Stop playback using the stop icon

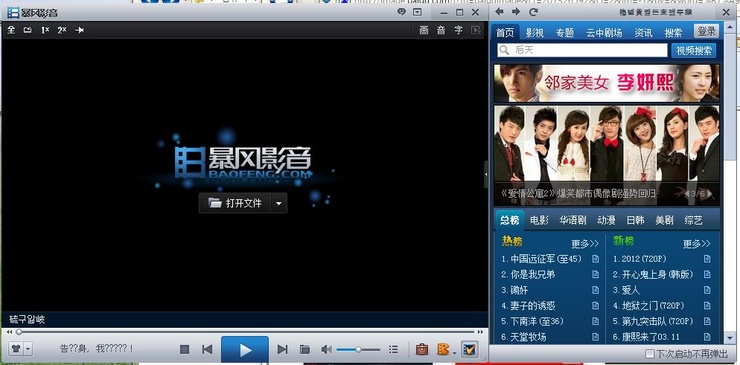185,349
